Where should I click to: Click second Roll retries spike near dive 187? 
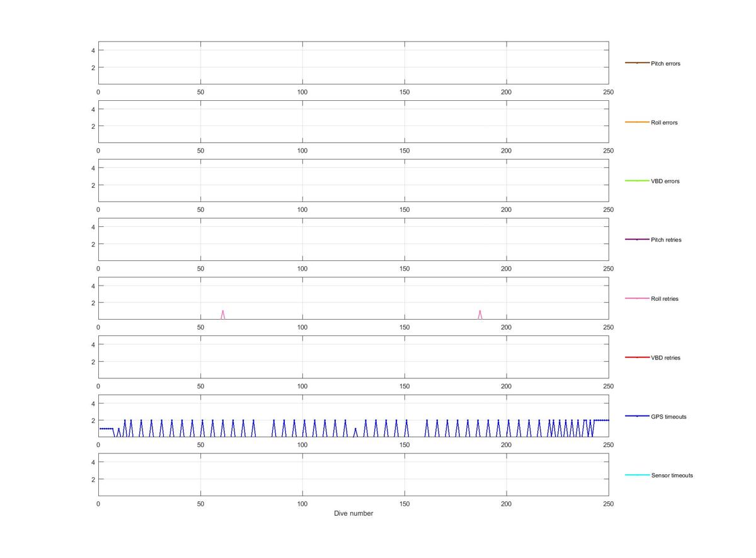tap(480, 315)
